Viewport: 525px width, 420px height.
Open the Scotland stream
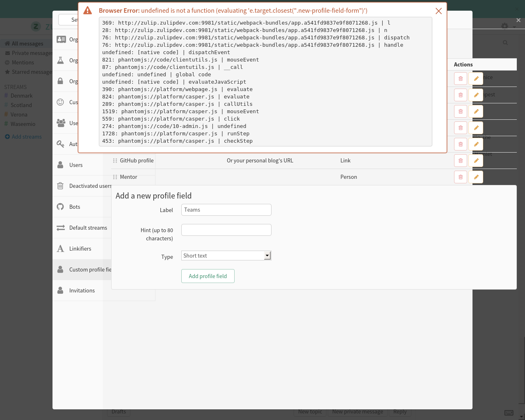(21, 105)
